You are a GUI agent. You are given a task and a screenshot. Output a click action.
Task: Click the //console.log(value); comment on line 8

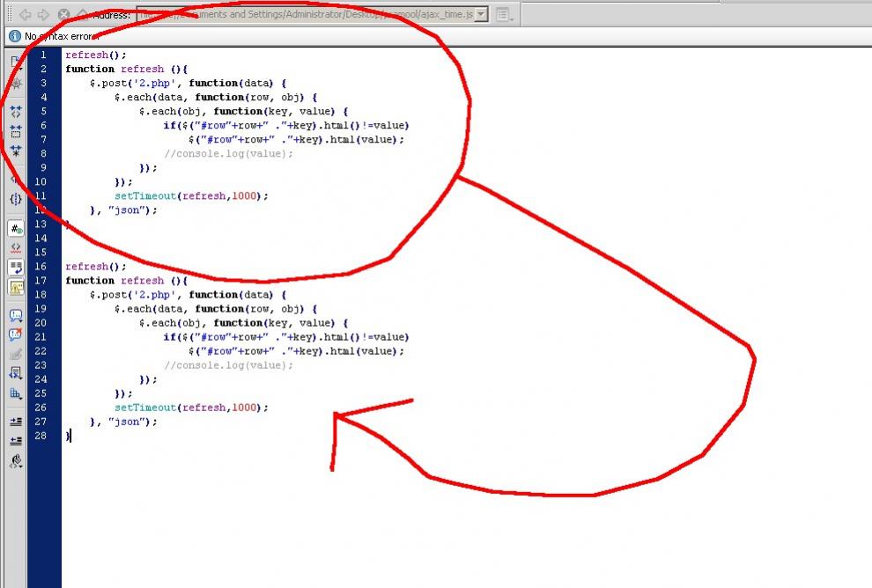[228, 153]
